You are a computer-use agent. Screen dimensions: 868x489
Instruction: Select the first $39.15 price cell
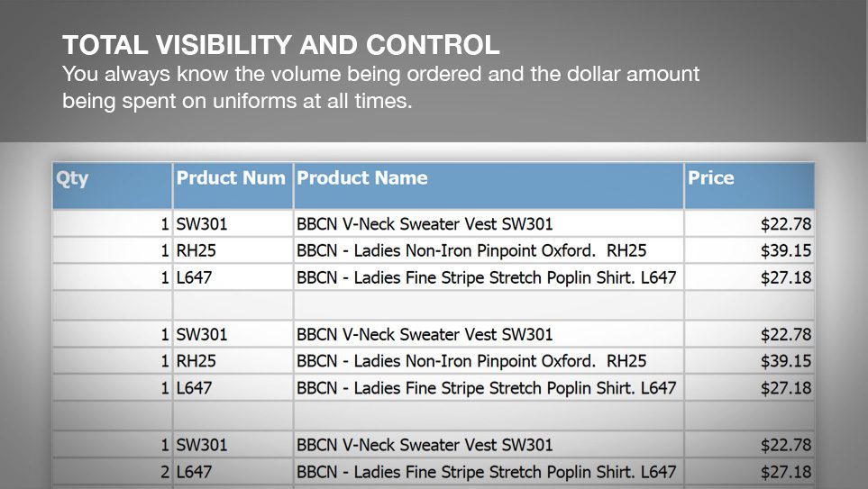click(x=749, y=250)
